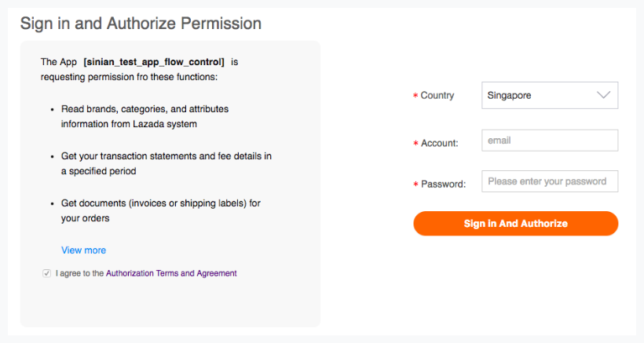Click the chevron arrow in Country selector
The image size is (644, 343).
[603, 95]
